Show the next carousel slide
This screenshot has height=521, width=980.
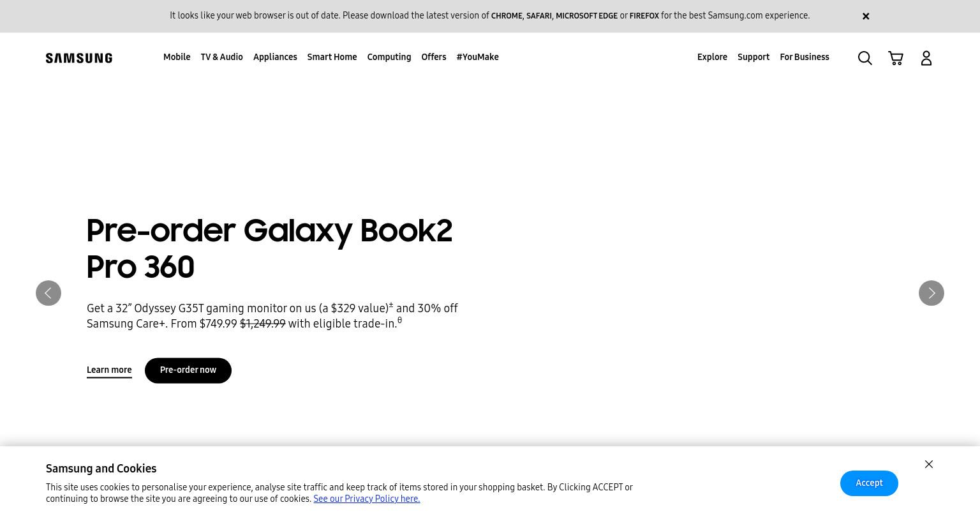[x=932, y=293]
